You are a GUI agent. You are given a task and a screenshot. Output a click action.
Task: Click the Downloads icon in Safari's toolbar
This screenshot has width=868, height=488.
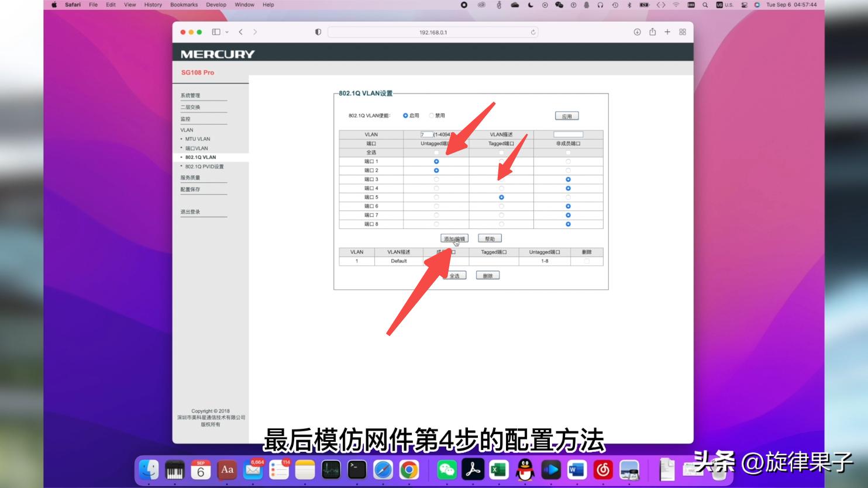point(638,32)
